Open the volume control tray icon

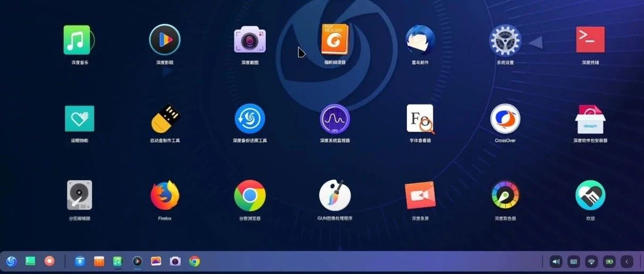pyautogui.click(x=556, y=261)
